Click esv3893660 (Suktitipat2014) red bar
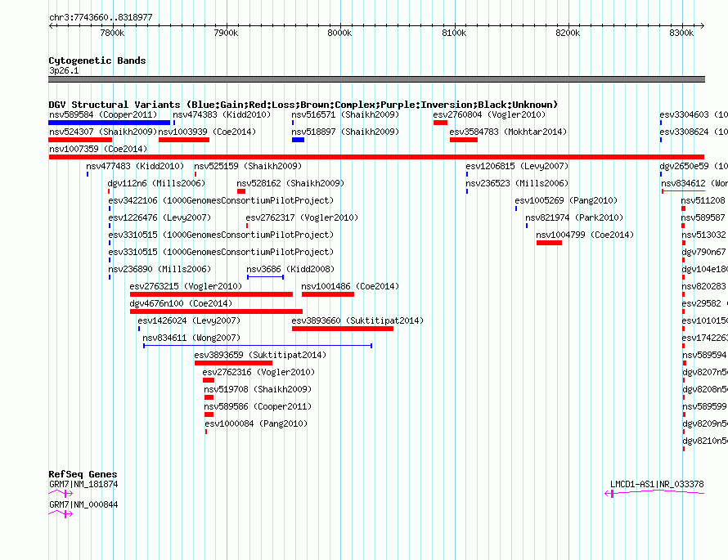 (343, 329)
